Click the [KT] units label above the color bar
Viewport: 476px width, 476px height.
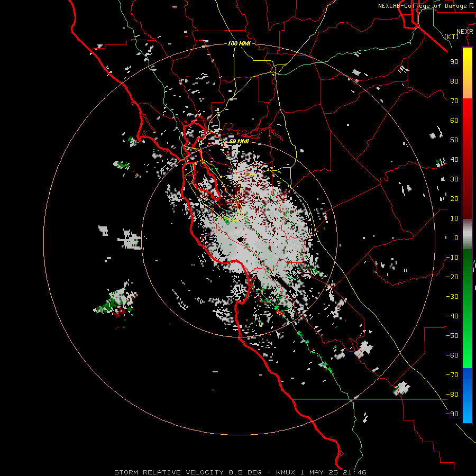click(452, 36)
